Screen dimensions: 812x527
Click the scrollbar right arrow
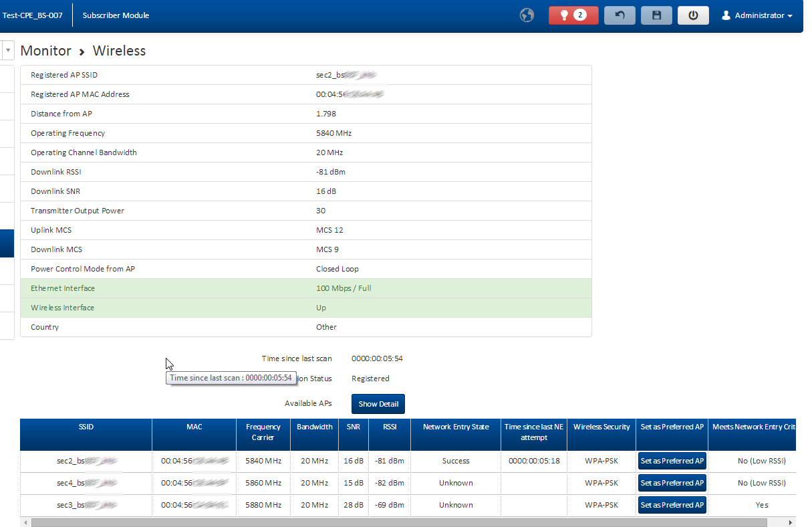791,522
